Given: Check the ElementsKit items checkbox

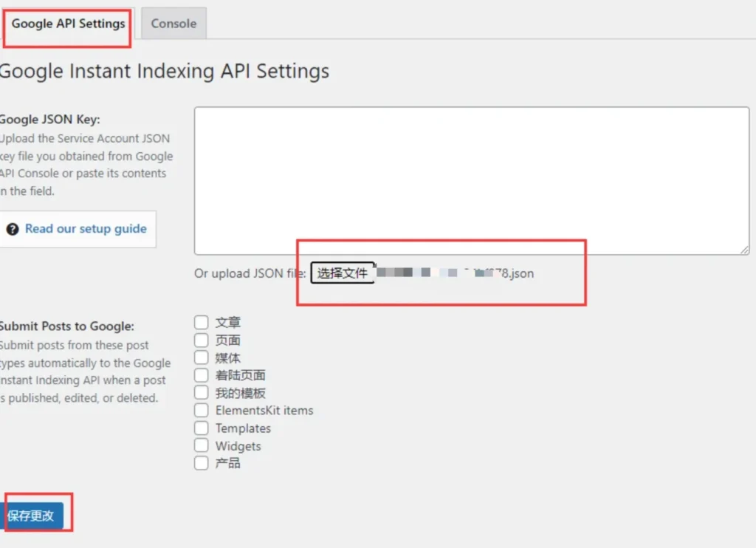Looking at the screenshot, I should 201,410.
